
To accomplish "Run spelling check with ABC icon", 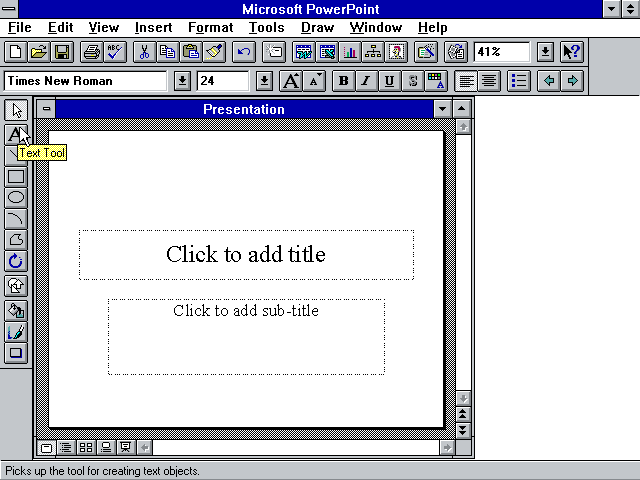I will 115,52.
